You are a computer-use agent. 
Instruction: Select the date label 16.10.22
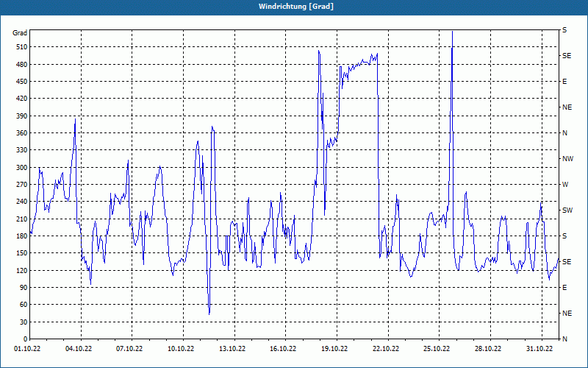(x=283, y=349)
